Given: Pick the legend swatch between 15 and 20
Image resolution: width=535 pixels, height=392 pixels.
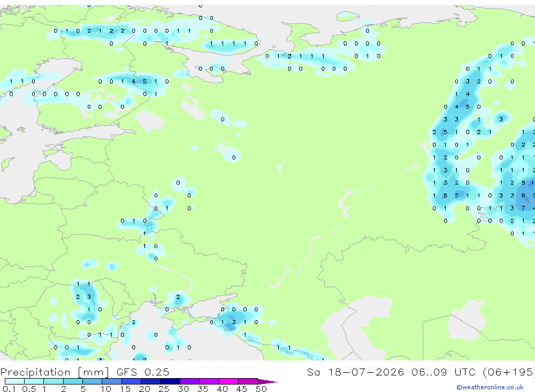Looking at the screenshot, I should [x=131, y=381].
